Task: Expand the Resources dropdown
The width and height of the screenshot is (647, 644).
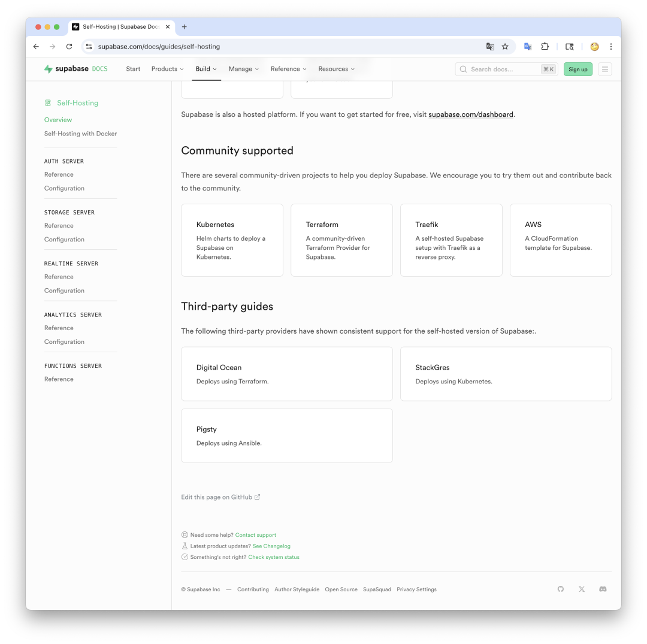Action: [x=337, y=69]
